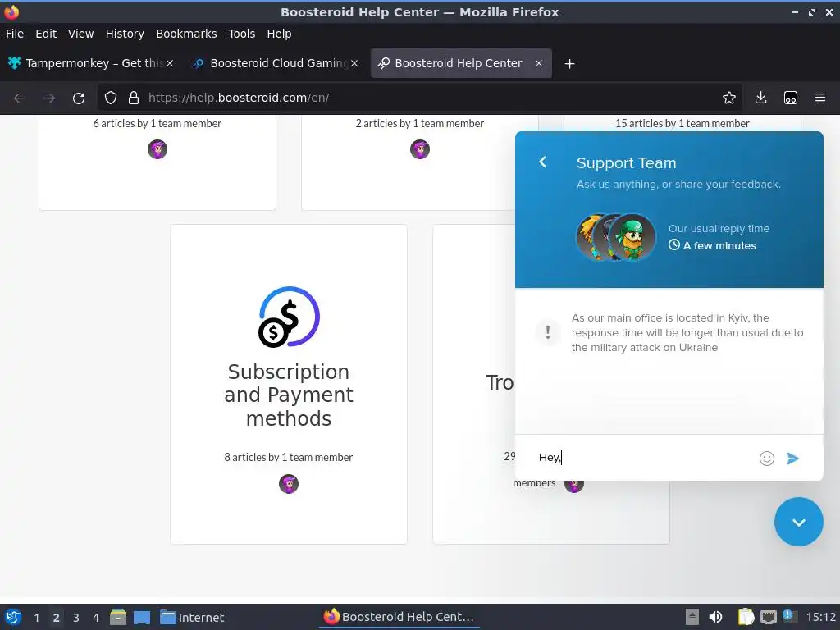Click 'A few minutes' reply time text
Viewport: 840px width, 630px height.
719,246
